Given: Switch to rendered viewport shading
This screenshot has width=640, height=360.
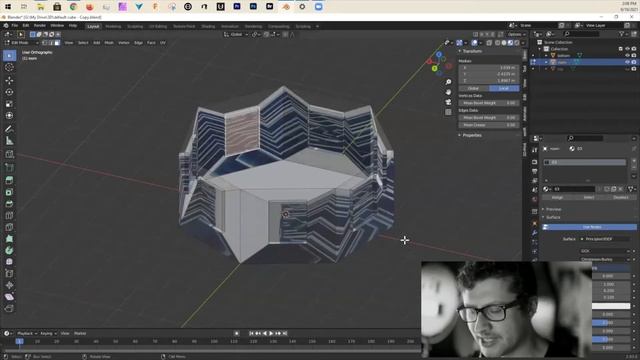Looking at the screenshot, I should click(x=517, y=42).
